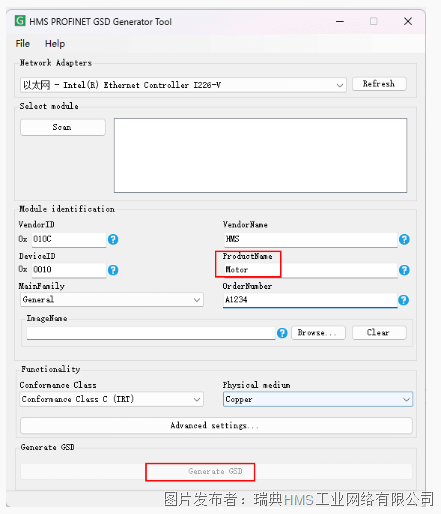Click the green G application icon in title bar
Image resolution: width=441 pixels, height=514 pixels.
[20, 21]
